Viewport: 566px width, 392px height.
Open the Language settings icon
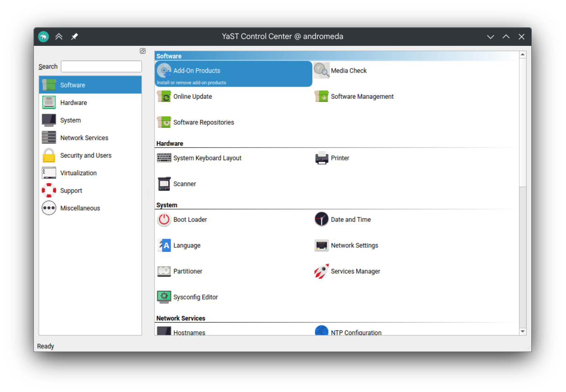tap(164, 245)
